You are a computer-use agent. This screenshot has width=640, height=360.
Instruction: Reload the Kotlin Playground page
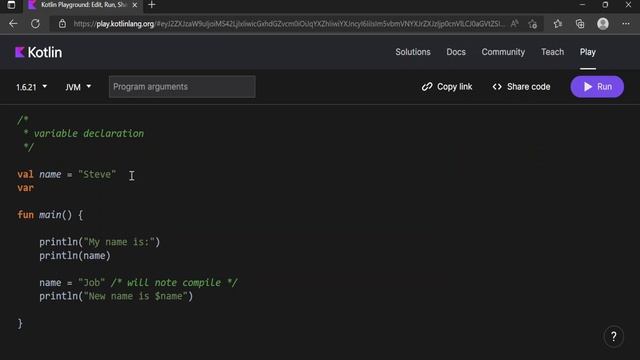click(x=36, y=24)
